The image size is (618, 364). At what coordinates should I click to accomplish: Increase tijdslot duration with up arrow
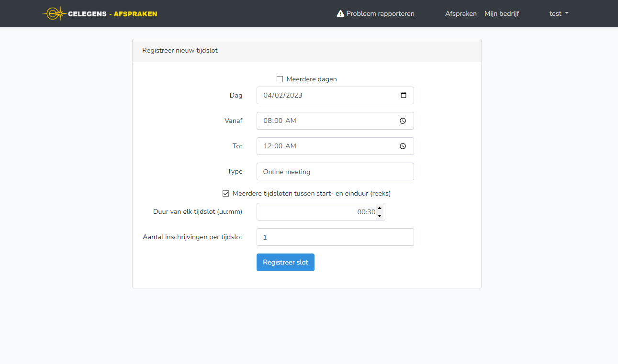click(x=380, y=208)
